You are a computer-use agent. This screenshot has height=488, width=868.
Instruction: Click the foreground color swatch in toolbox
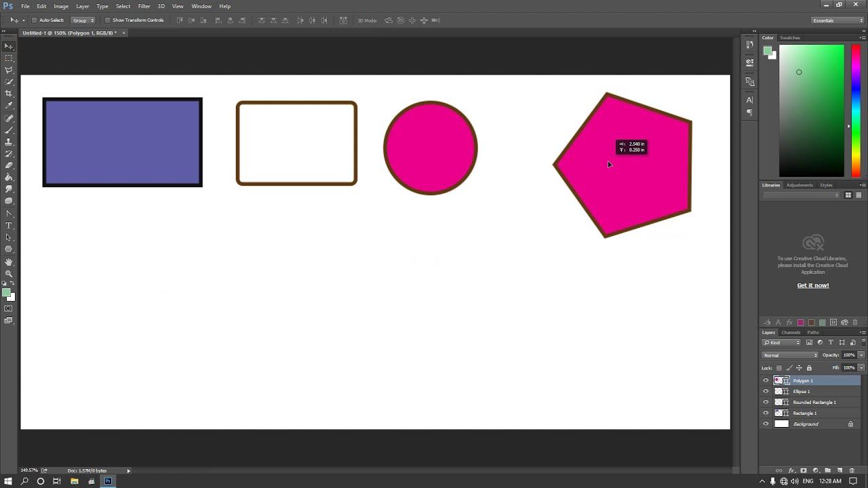click(x=6, y=293)
